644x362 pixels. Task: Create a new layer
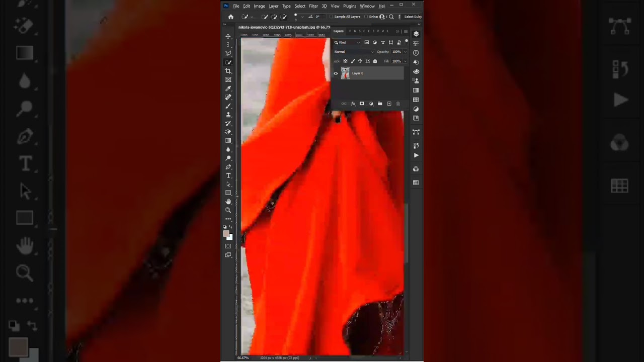[389, 104]
